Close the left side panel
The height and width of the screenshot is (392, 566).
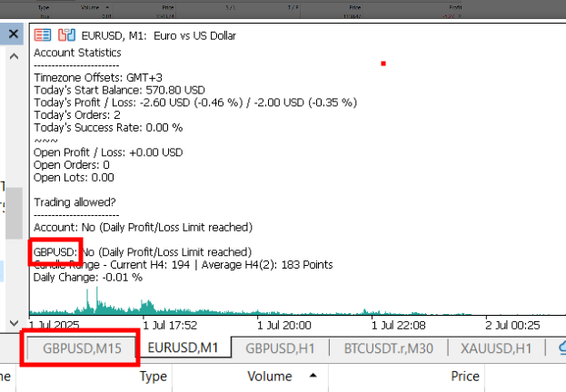(14, 34)
